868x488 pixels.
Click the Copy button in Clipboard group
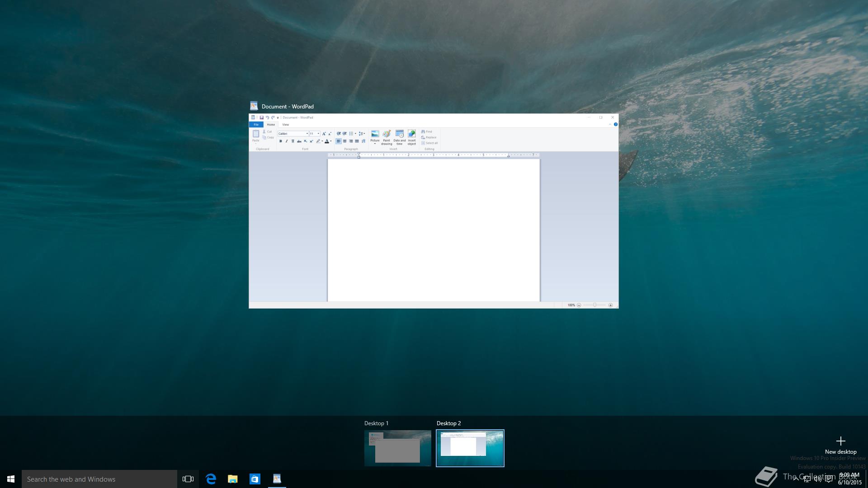click(x=268, y=137)
